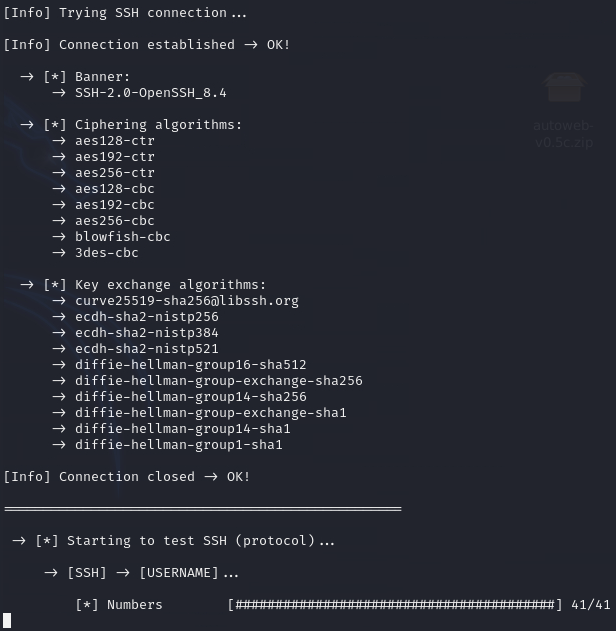Click the autoweb-v0.5c.zip desktop icon
The width and height of the screenshot is (616, 631).
(x=564, y=87)
